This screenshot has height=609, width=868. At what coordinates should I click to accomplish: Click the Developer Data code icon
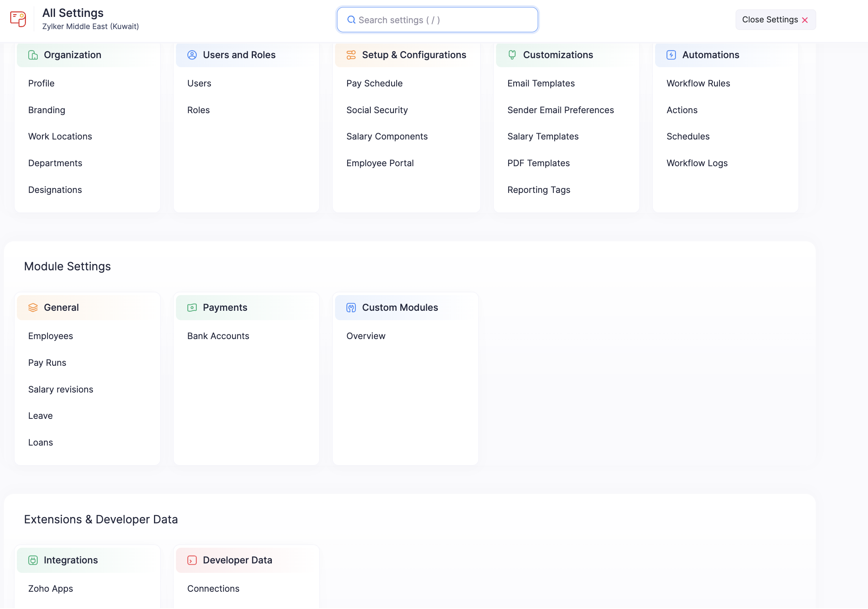192,560
